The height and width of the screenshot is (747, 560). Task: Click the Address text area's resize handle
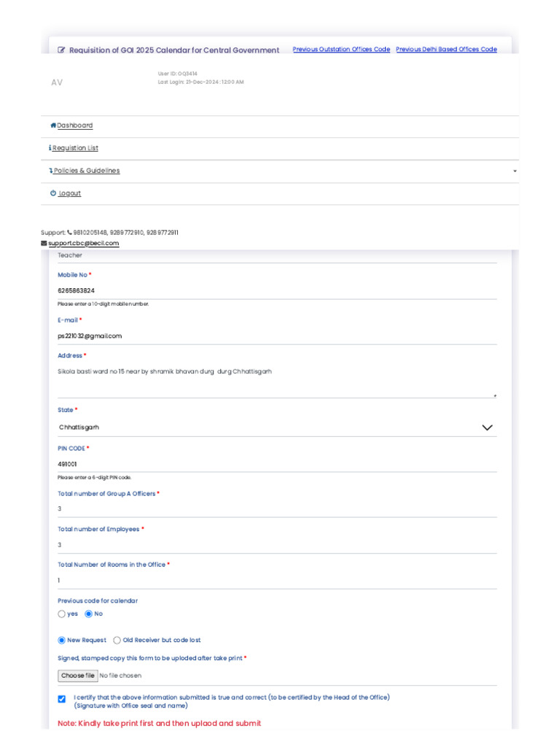(x=495, y=395)
